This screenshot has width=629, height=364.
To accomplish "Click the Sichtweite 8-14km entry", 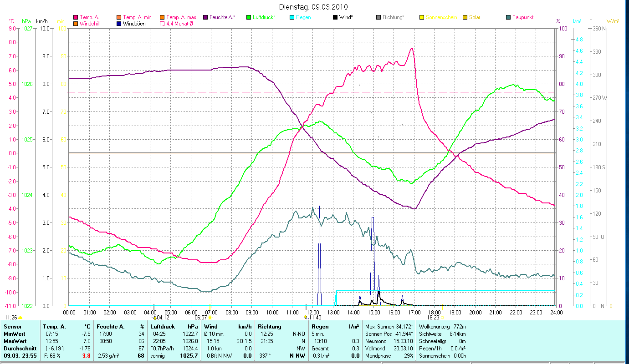I will coord(442,334).
